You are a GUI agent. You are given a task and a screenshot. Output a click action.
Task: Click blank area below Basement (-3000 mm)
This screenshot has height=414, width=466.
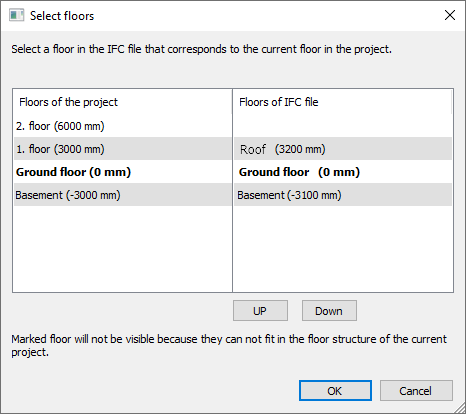(123, 249)
